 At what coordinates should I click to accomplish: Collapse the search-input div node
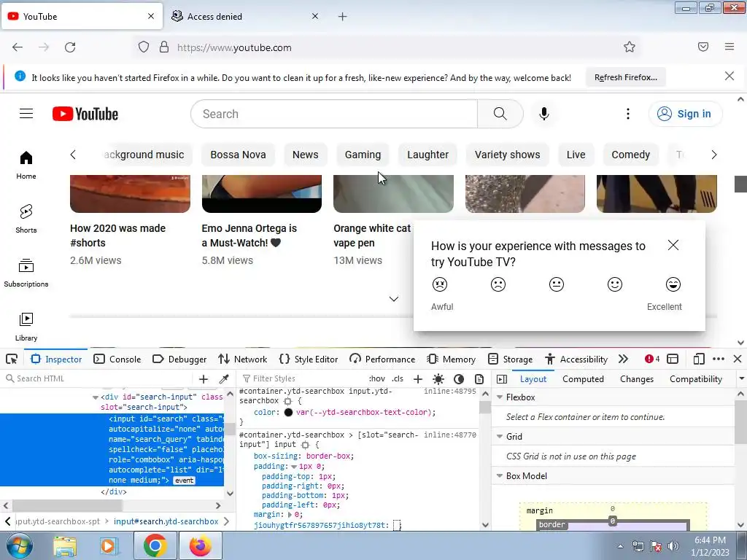(96, 397)
